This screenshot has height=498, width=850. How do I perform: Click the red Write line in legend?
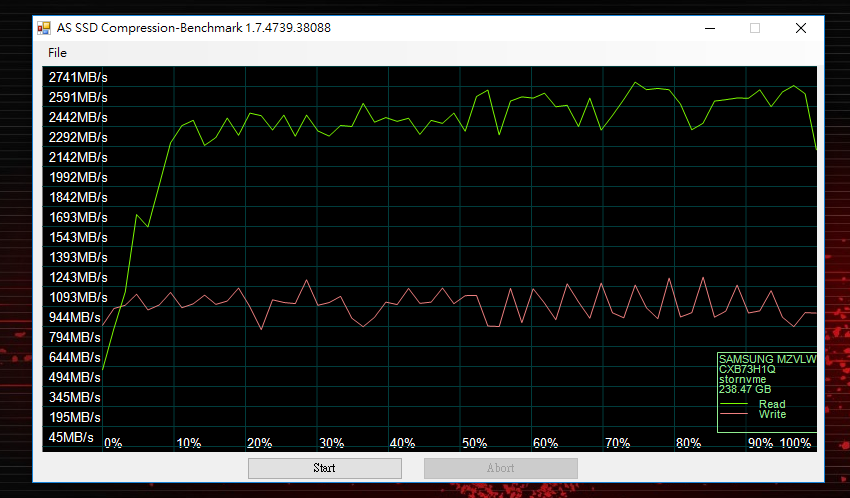[x=733, y=414]
